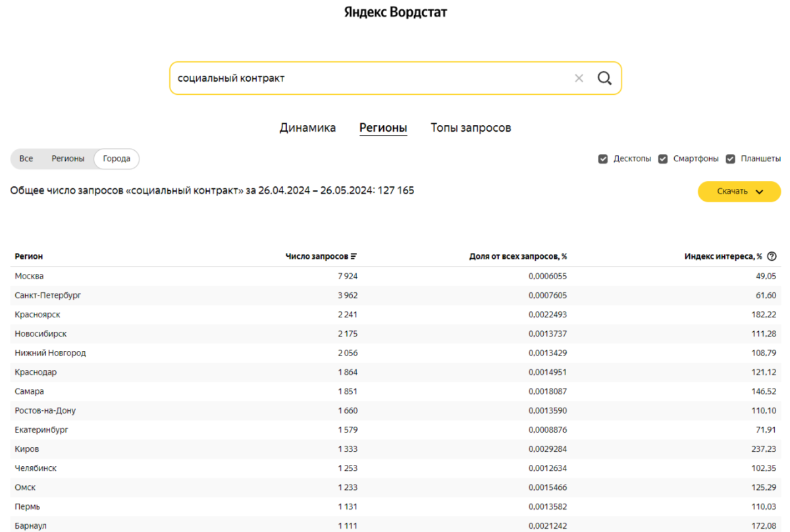Click the 3 962 query count value

[348, 296]
